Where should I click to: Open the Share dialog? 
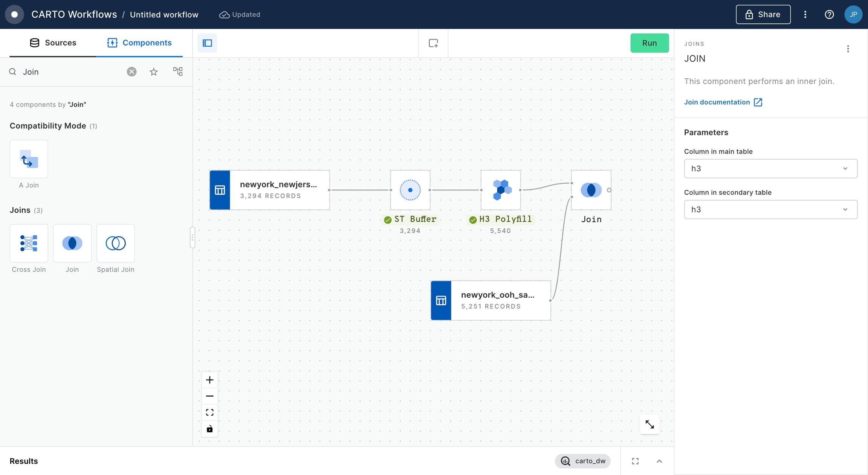point(763,14)
